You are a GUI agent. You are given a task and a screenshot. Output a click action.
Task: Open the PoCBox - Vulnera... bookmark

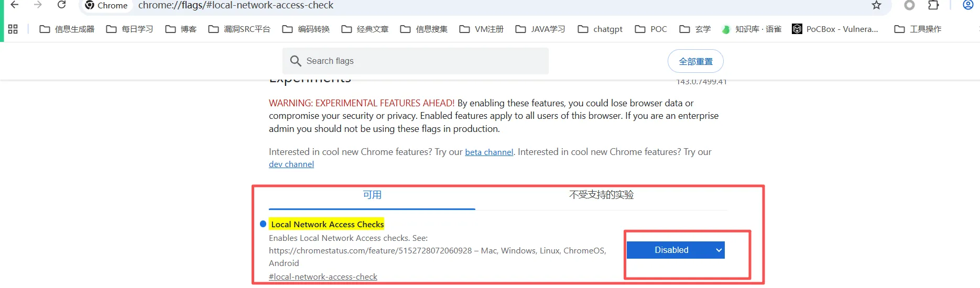(835, 29)
